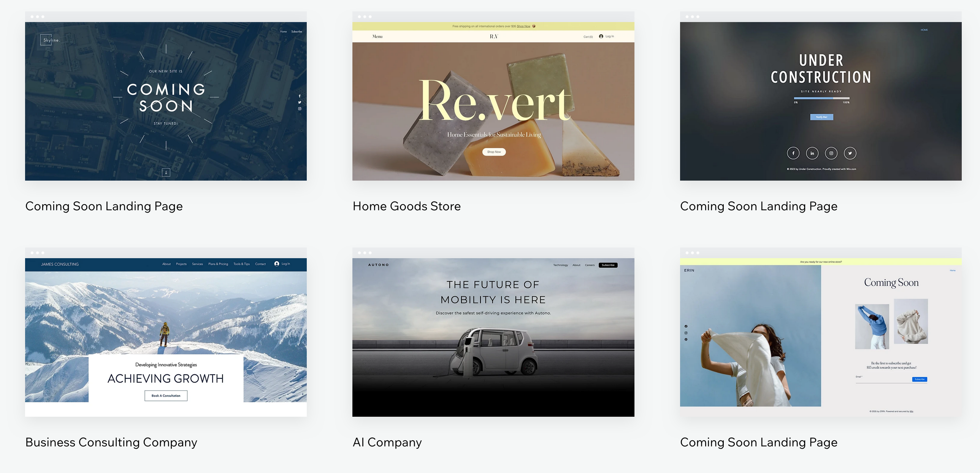Click Book A Consultation on James Consulting
The width and height of the screenshot is (980, 473).
tap(165, 396)
